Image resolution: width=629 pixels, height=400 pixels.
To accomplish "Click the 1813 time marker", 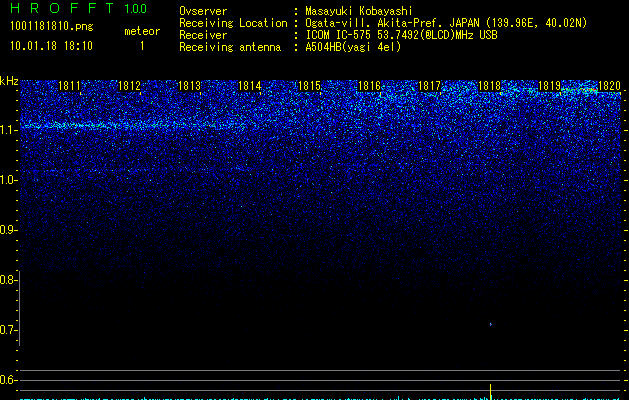I will 189,86.
